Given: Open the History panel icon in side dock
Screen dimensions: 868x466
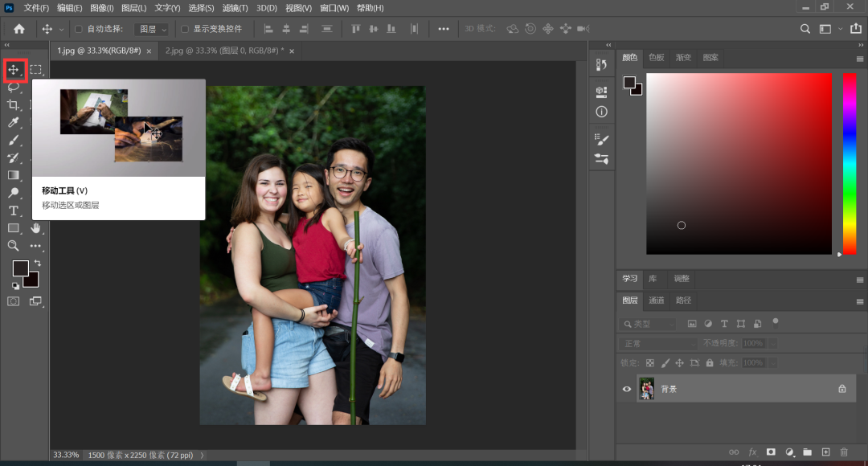Looking at the screenshot, I should [x=602, y=65].
